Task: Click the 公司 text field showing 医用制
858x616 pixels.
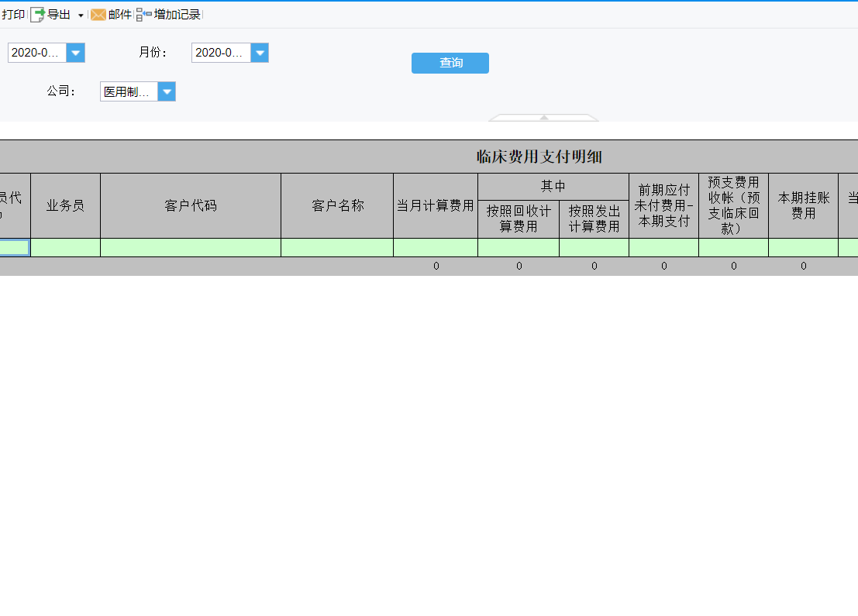Action: 129,91
